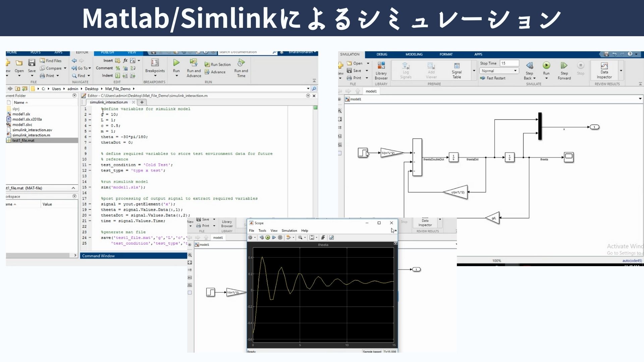This screenshot has width=644, height=362.
Task: Select the c/(m*L^2) gain block
Action: (456, 192)
